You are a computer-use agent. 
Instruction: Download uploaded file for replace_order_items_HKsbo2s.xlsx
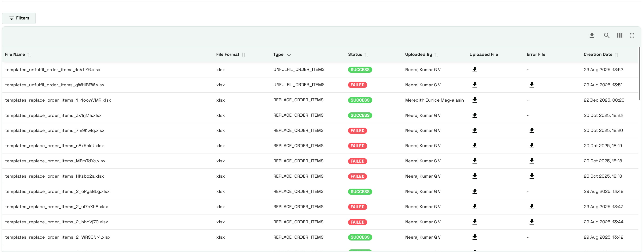pos(474,176)
